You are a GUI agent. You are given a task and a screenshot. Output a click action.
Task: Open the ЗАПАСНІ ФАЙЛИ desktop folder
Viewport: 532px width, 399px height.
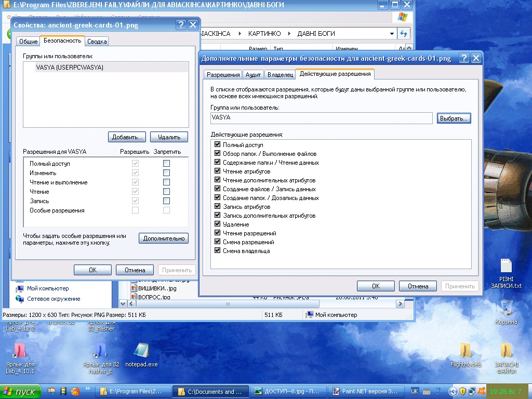click(x=506, y=351)
